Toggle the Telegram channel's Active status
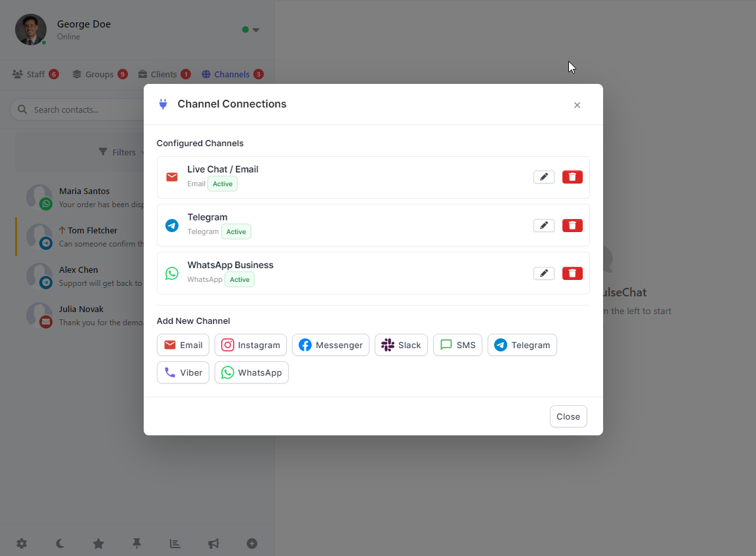This screenshot has width=756, height=556. pyautogui.click(x=236, y=231)
